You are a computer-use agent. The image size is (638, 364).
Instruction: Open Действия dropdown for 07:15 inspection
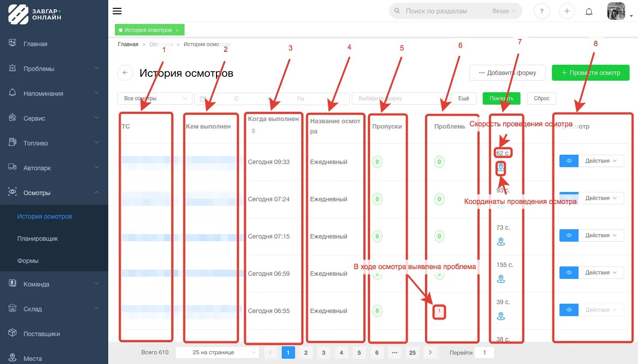pyautogui.click(x=601, y=235)
